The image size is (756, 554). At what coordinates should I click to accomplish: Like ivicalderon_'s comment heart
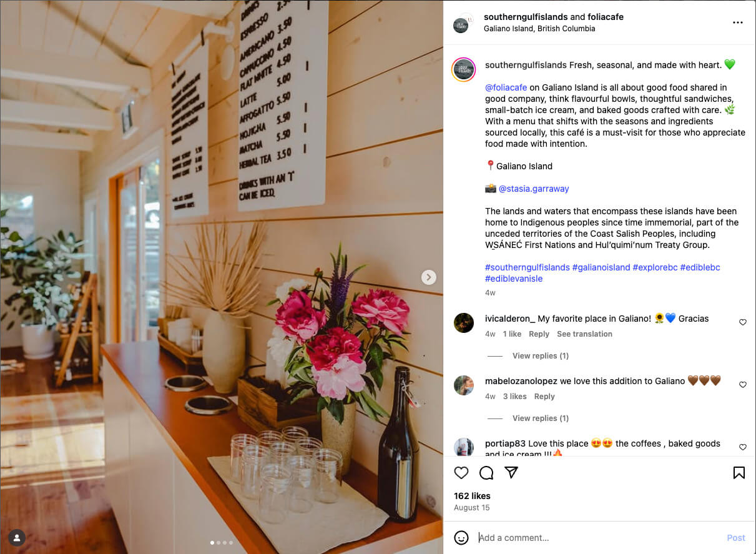pos(743,322)
